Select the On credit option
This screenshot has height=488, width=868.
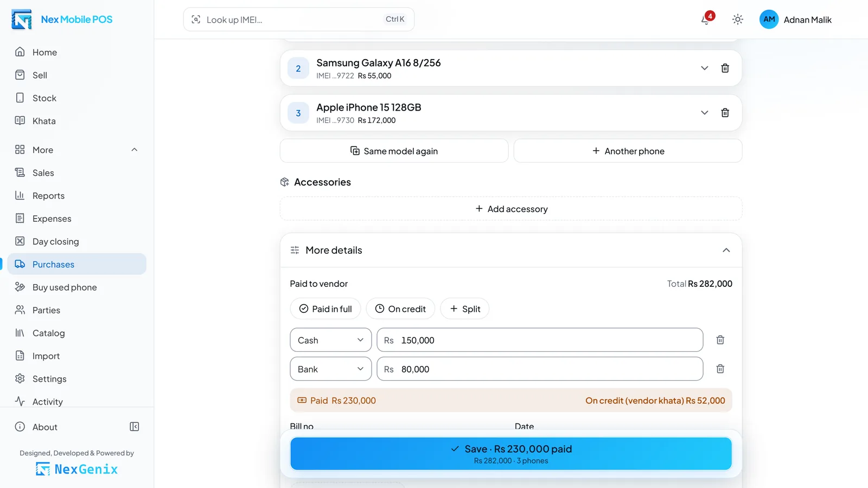click(400, 309)
